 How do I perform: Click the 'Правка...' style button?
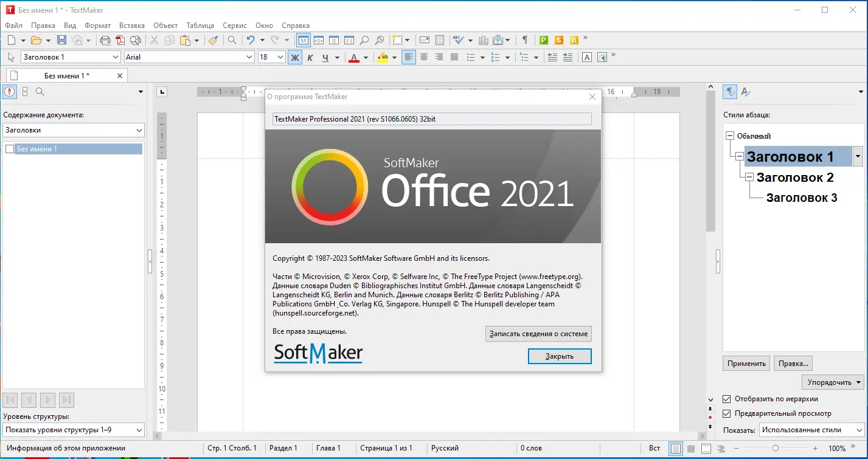pyautogui.click(x=794, y=364)
